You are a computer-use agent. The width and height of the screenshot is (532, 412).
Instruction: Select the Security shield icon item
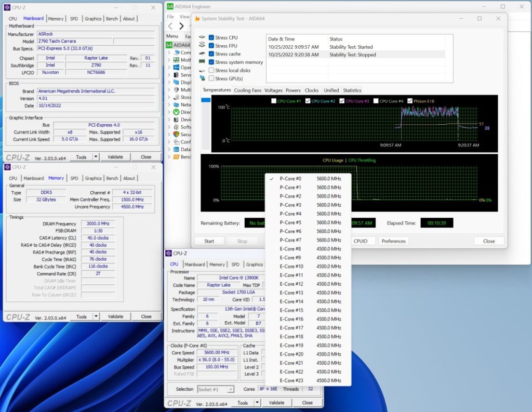click(176, 135)
